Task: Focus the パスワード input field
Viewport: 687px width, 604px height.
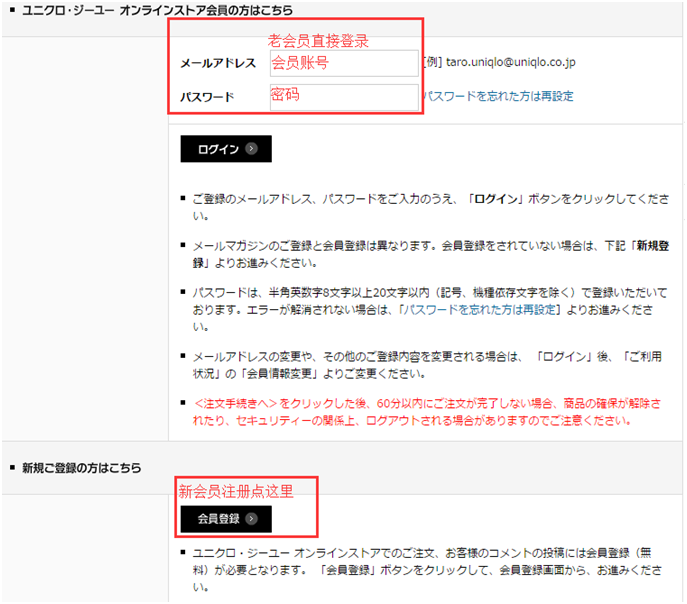Action: click(x=343, y=97)
